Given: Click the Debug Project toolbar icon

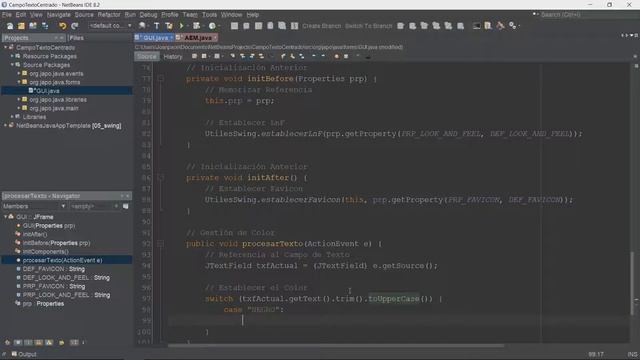Looking at the screenshot, I should tap(197, 26).
